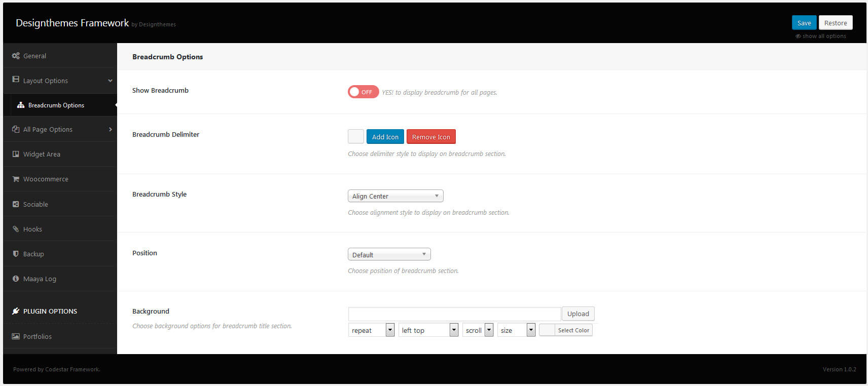
Task: Go to Widget Area section
Action: pos(60,154)
